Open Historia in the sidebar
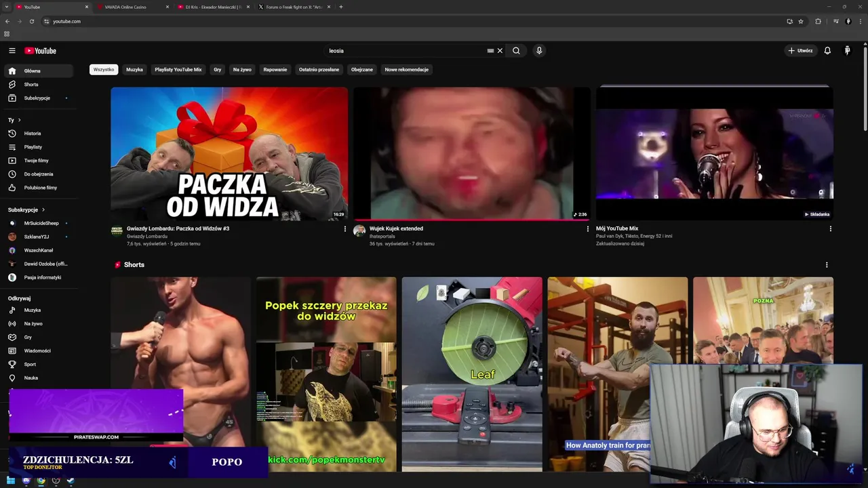The height and width of the screenshot is (488, 868). coord(39,134)
